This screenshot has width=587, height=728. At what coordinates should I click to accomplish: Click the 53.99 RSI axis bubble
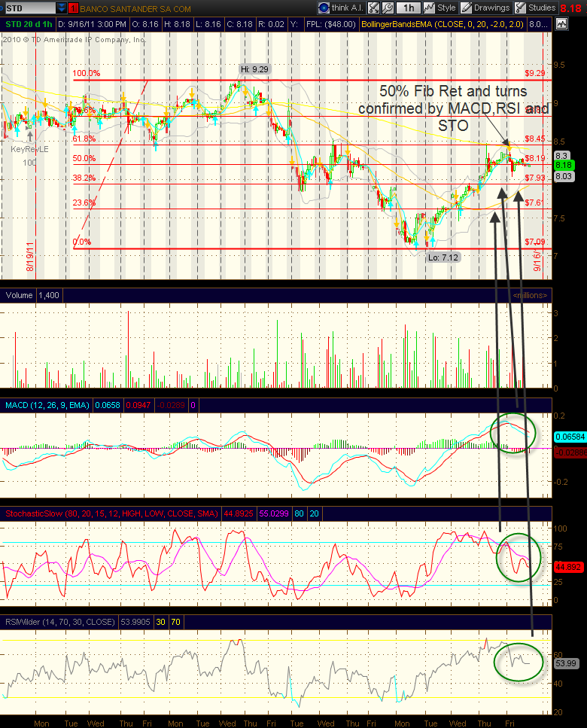point(566,663)
